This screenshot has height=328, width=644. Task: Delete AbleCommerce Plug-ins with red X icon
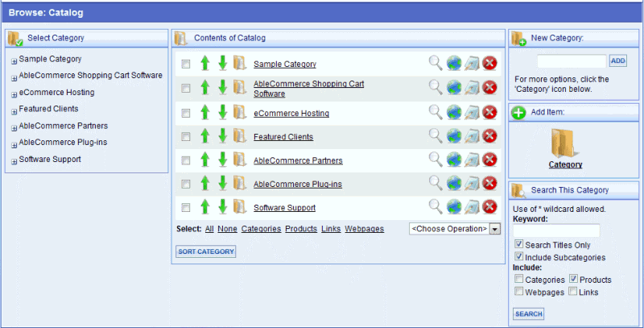(489, 183)
